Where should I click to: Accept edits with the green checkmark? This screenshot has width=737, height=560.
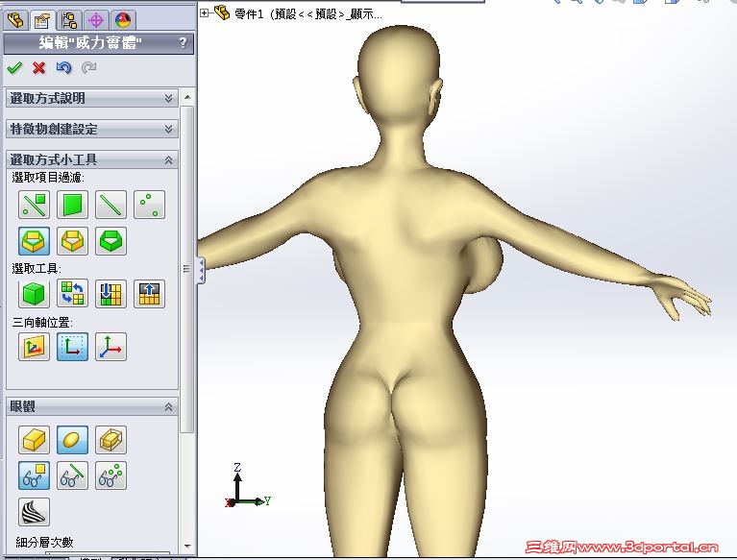(14, 68)
